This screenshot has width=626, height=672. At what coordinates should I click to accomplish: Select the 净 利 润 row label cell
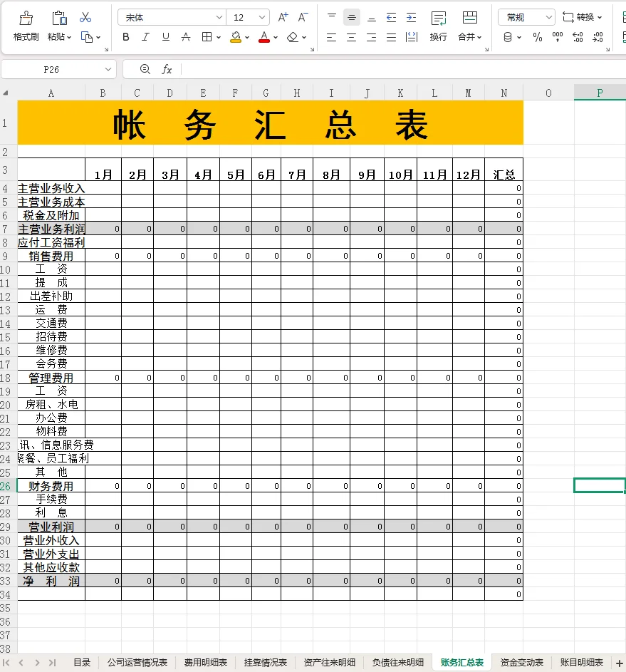pos(51,581)
